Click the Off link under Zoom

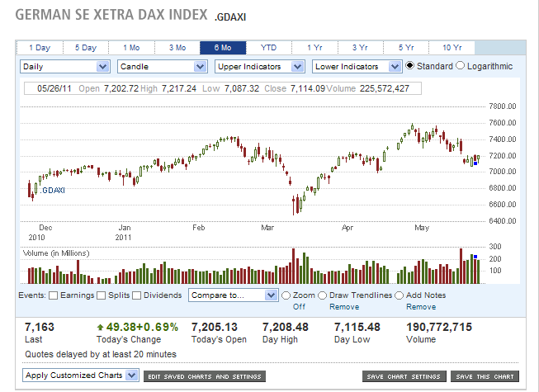coord(299,307)
